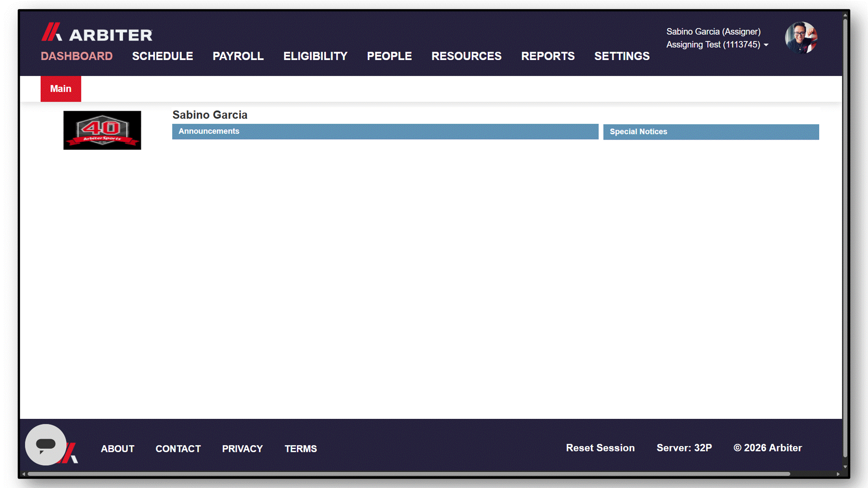
Task: Open the Settings menu
Action: click(622, 56)
